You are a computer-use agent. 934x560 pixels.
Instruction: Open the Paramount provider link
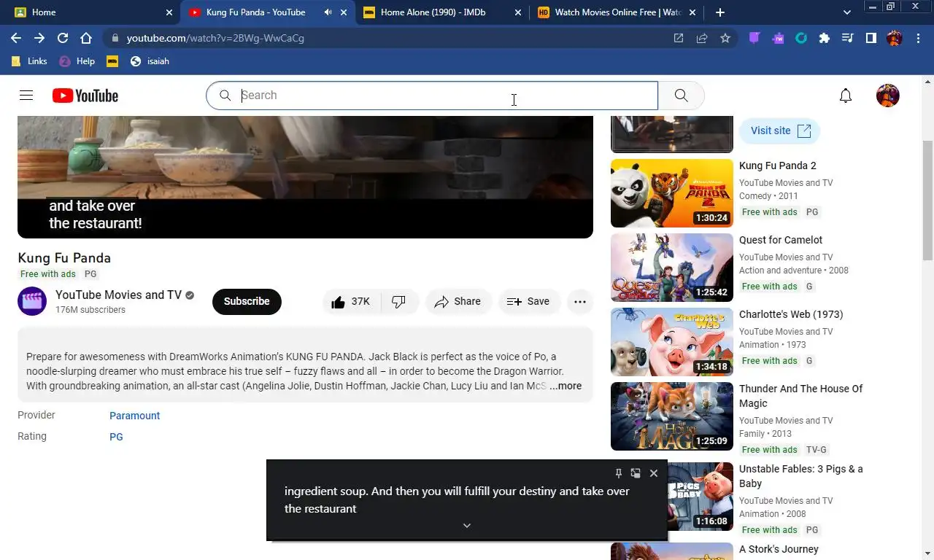click(x=134, y=416)
